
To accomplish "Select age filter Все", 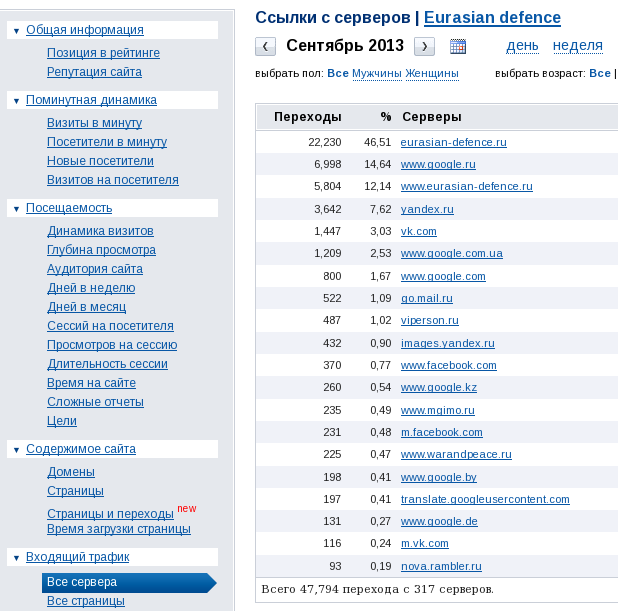I will 600,74.
